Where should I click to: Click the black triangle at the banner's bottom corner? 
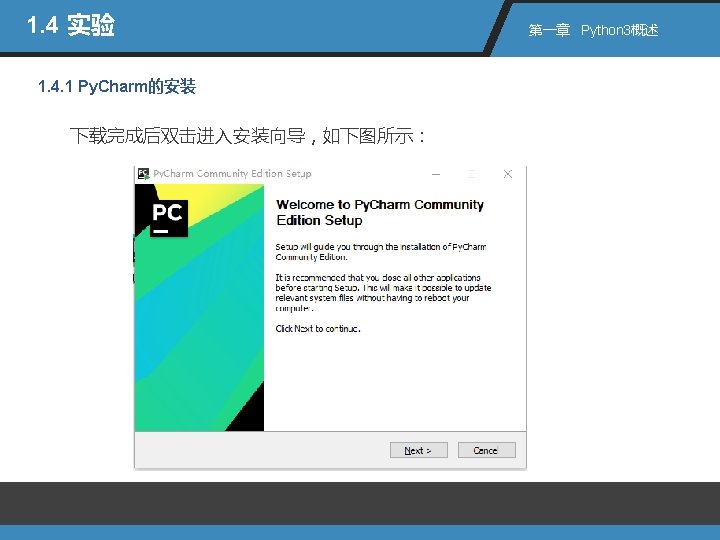point(248,410)
